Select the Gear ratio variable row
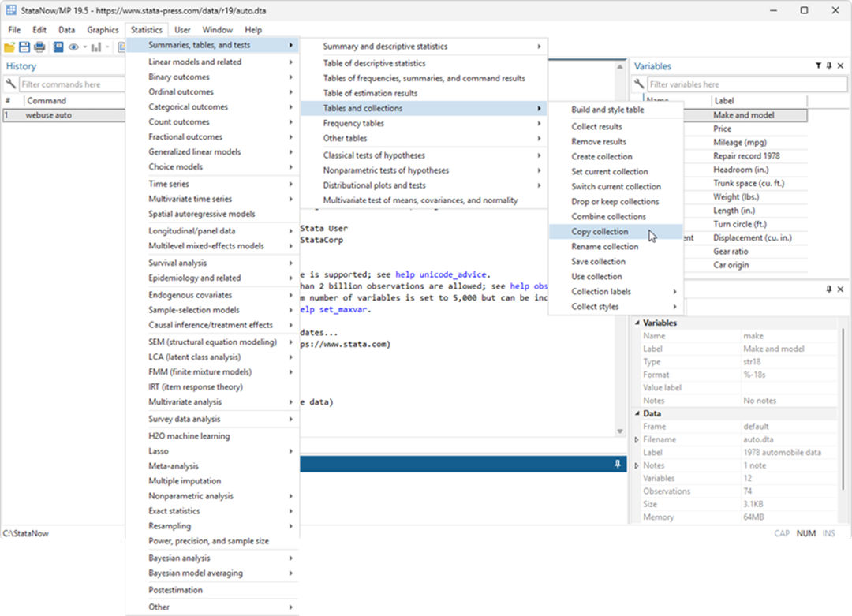The width and height of the screenshot is (852, 616). click(x=745, y=252)
